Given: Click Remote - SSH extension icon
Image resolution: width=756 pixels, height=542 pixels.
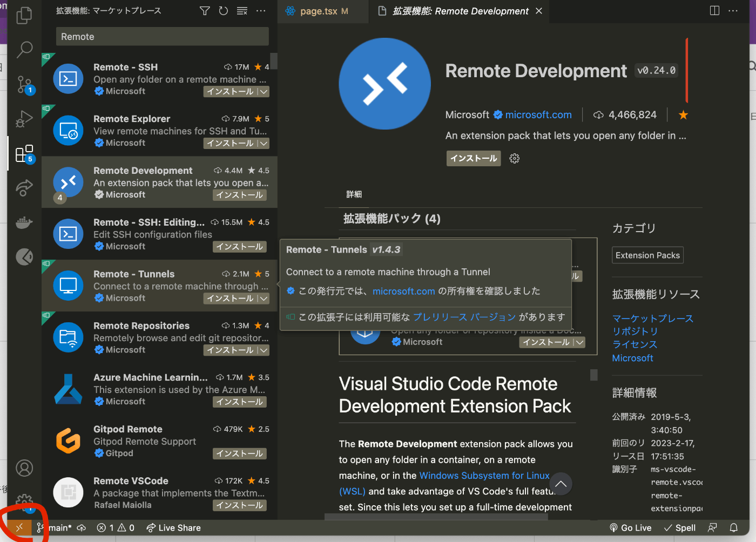Looking at the screenshot, I should (68, 79).
